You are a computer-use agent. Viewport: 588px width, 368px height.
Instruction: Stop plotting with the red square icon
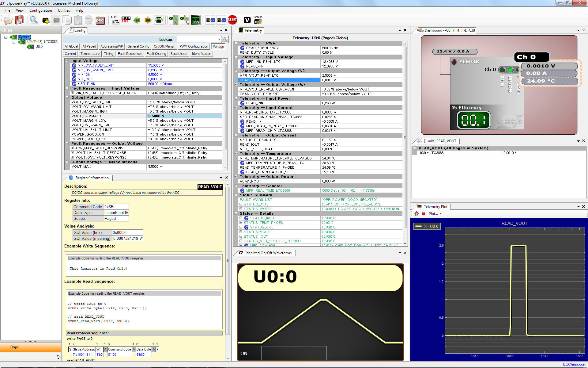pyautogui.click(x=424, y=214)
